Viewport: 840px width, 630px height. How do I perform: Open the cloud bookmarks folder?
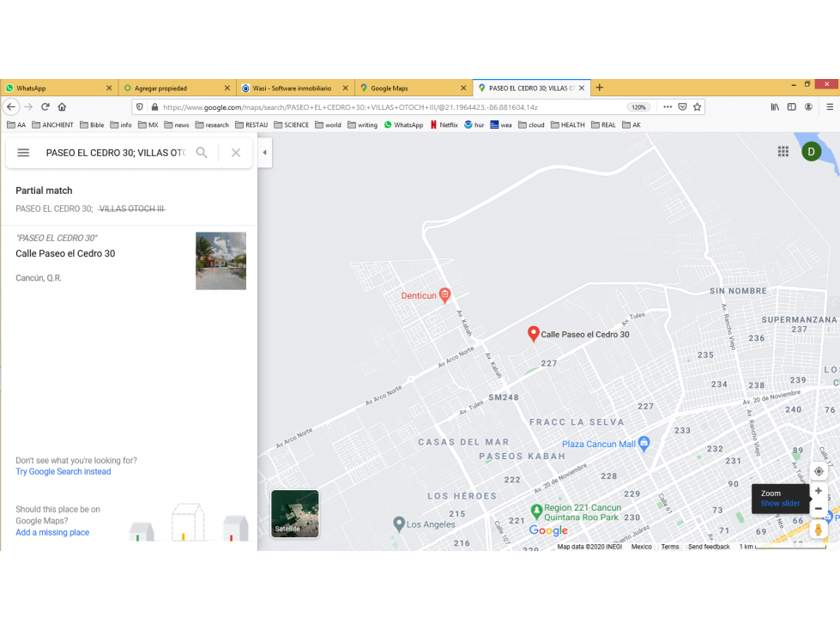point(531,124)
